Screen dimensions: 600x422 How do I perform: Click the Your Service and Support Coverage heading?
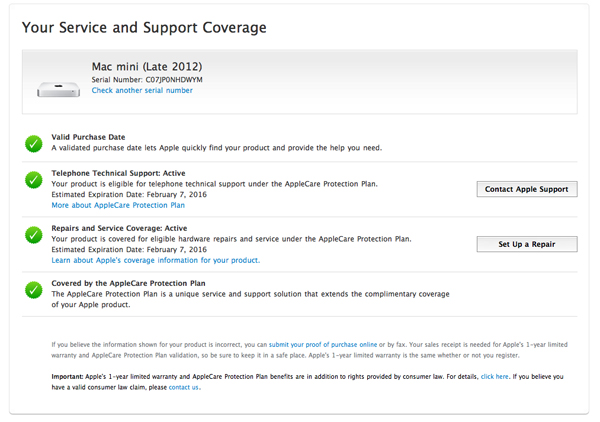pos(144,28)
